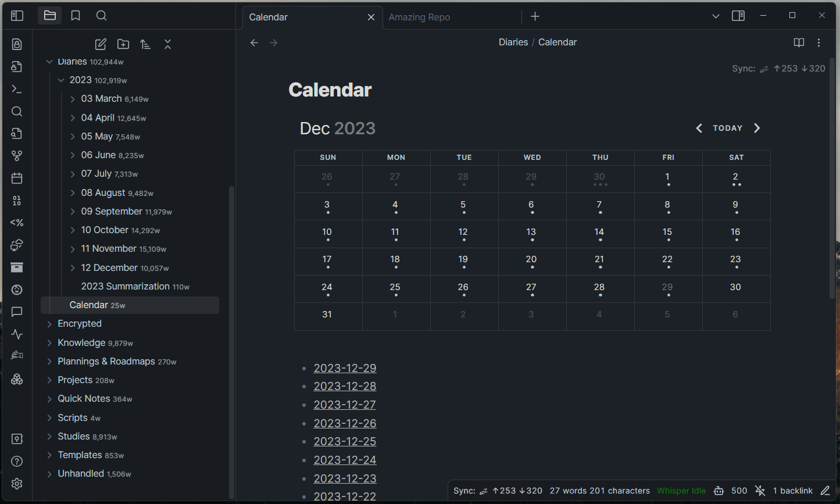Expand the Knowledge folder
Image resolution: width=840 pixels, height=504 pixels.
[49, 343]
